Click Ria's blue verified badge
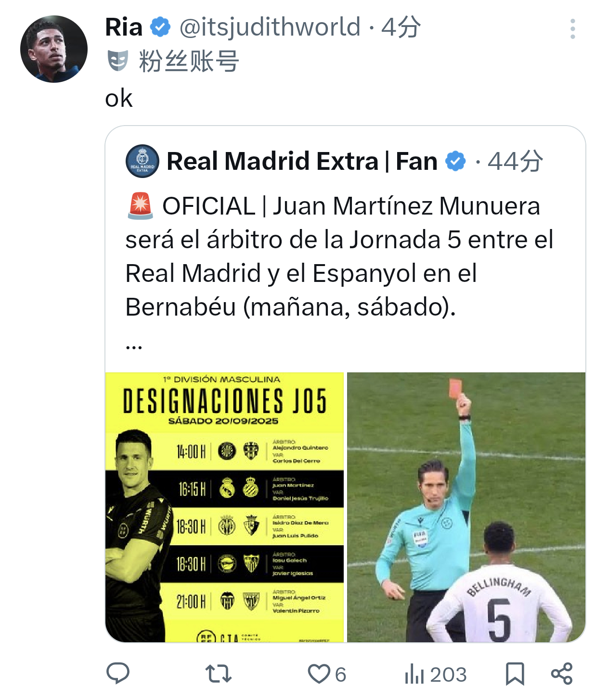Screen dimensions: 595x700 [160, 27]
